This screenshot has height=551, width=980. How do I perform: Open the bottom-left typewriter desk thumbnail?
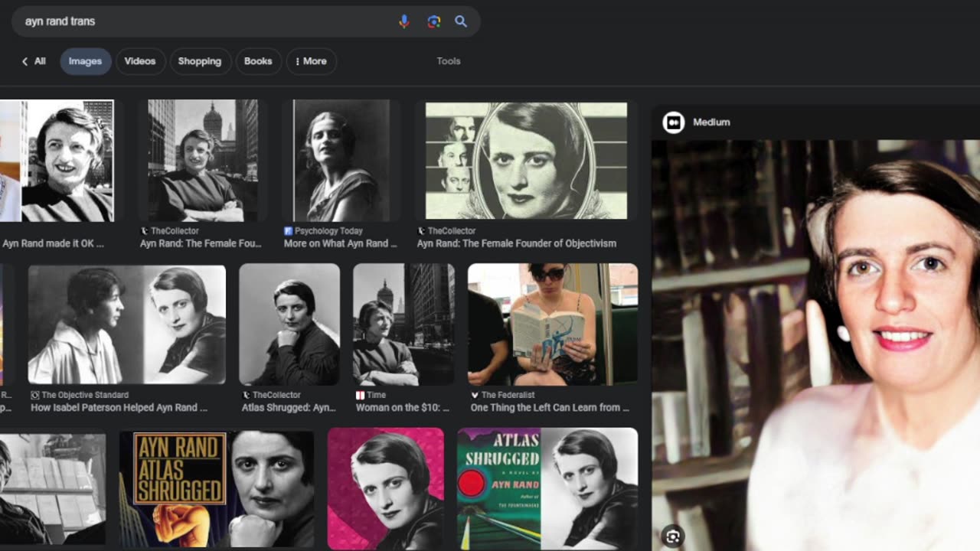pyautogui.click(x=53, y=488)
